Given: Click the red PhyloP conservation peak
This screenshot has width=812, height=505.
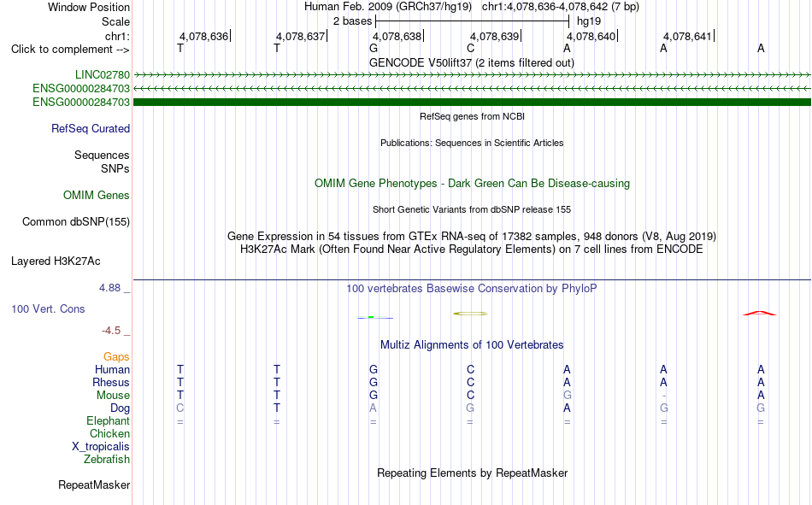Looking at the screenshot, I should pos(760,313).
